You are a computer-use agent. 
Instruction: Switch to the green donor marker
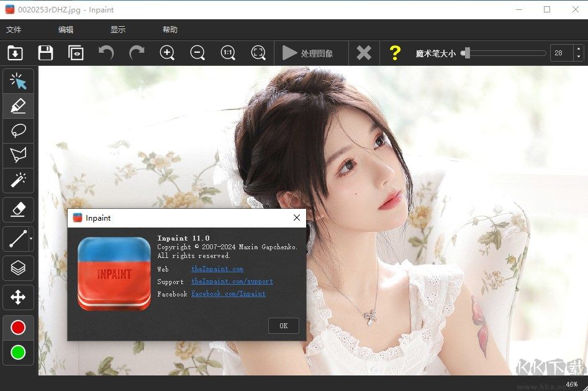(x=18, y=353)
